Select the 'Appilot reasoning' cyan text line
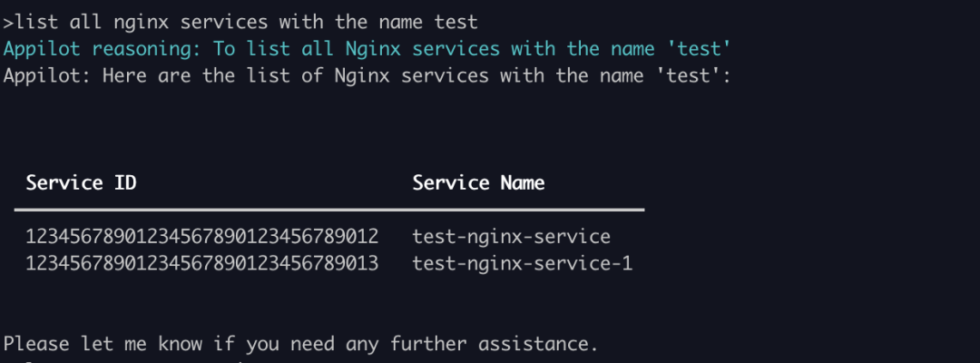980x363 pixels. click(367, 49)
